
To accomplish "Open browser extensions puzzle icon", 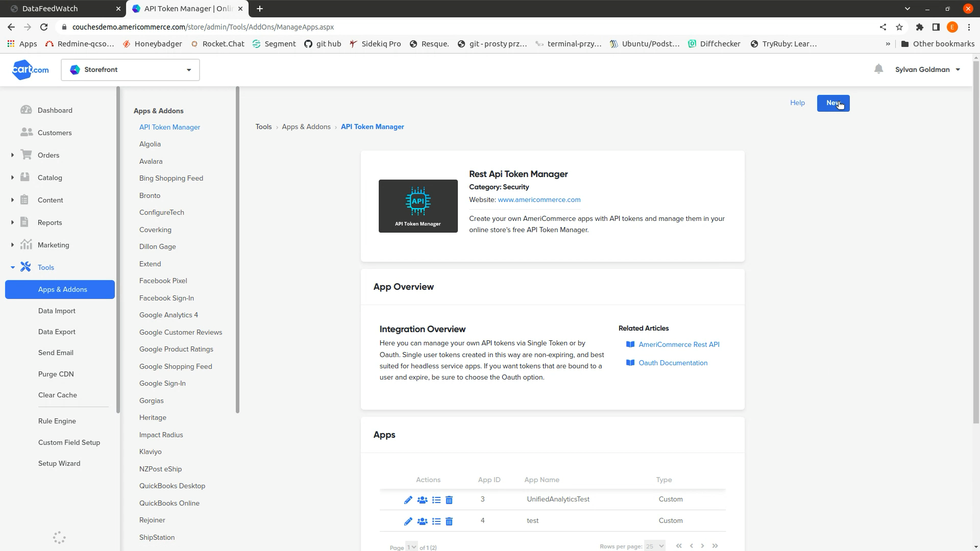I will (920, 27).
